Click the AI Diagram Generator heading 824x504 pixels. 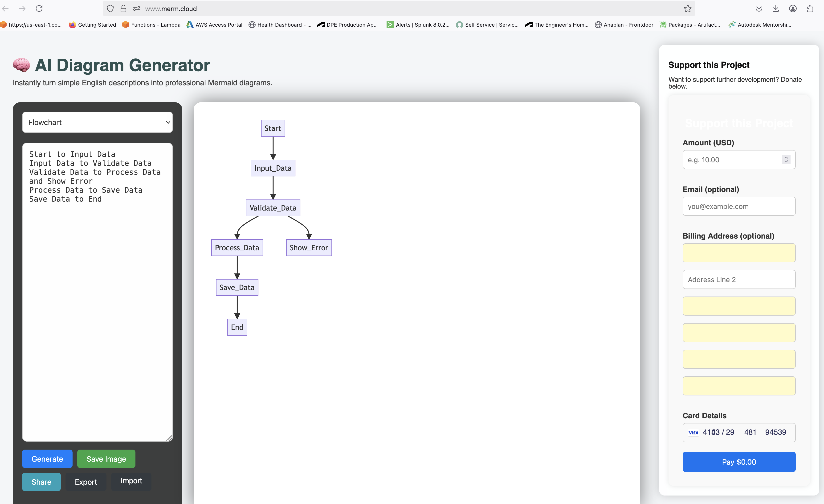(122, 65)
